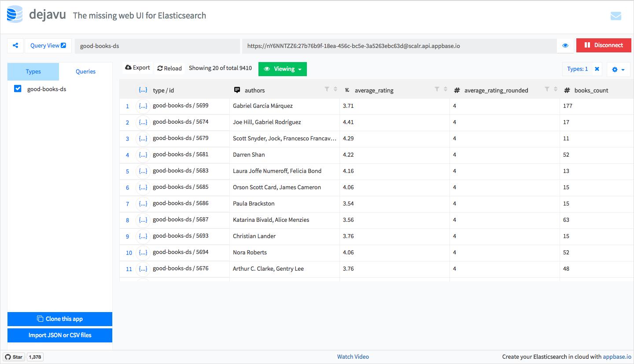Click the share icon button
The height and width of the screenshot is (364, 634).
point(15,45)
